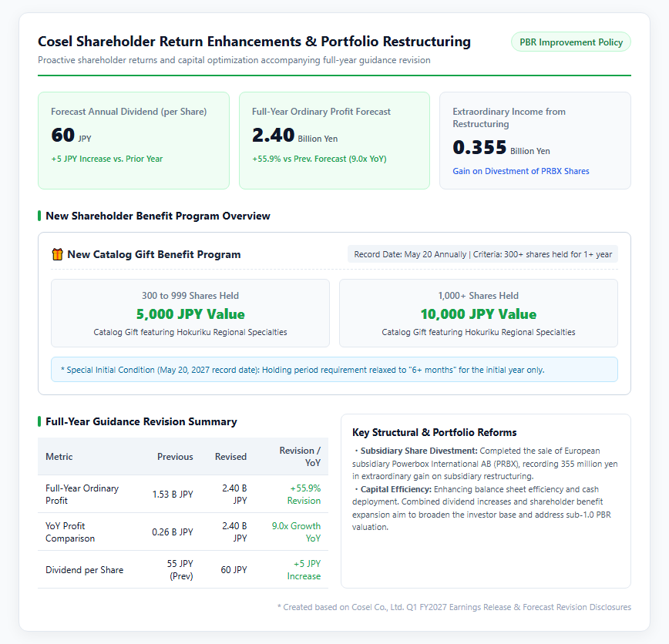Select the Dividend per Share row label
Screen dimensions: 669x644
click(85, 570)
